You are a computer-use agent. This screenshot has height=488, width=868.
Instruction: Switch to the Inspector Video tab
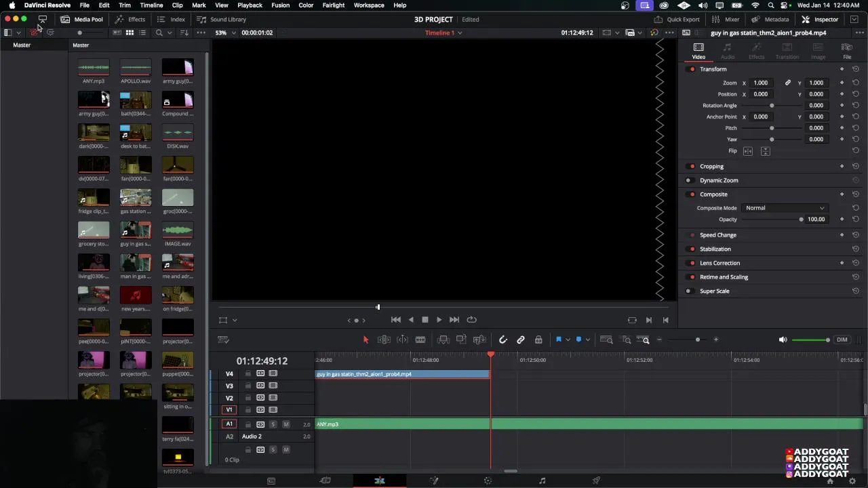point(698,51)
